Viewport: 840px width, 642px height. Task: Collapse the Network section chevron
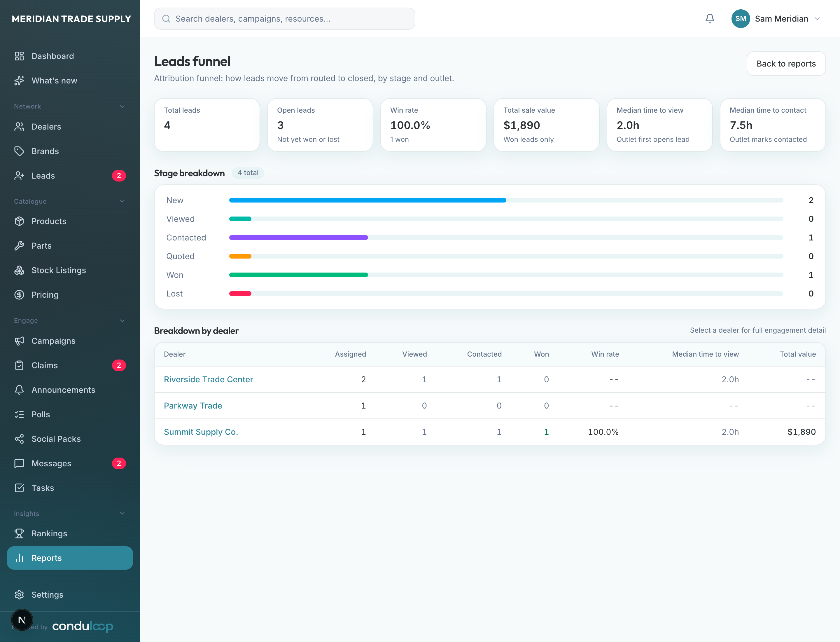tap(122, 106)
